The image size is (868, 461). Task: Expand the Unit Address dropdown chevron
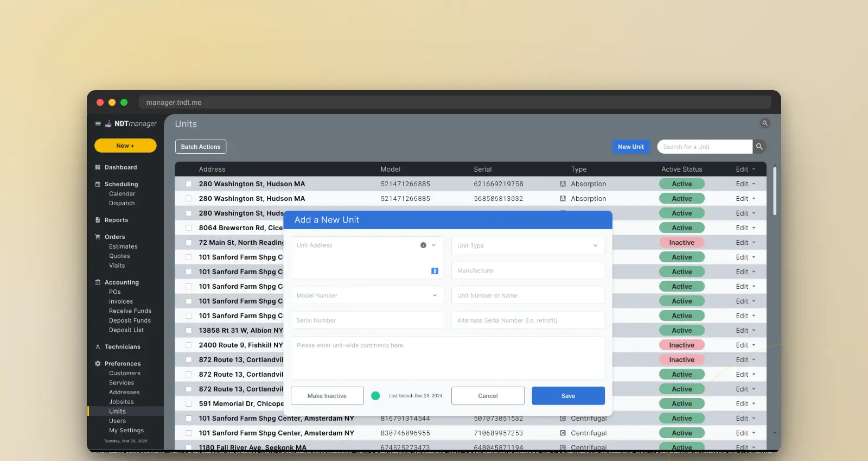pos(433,245)
